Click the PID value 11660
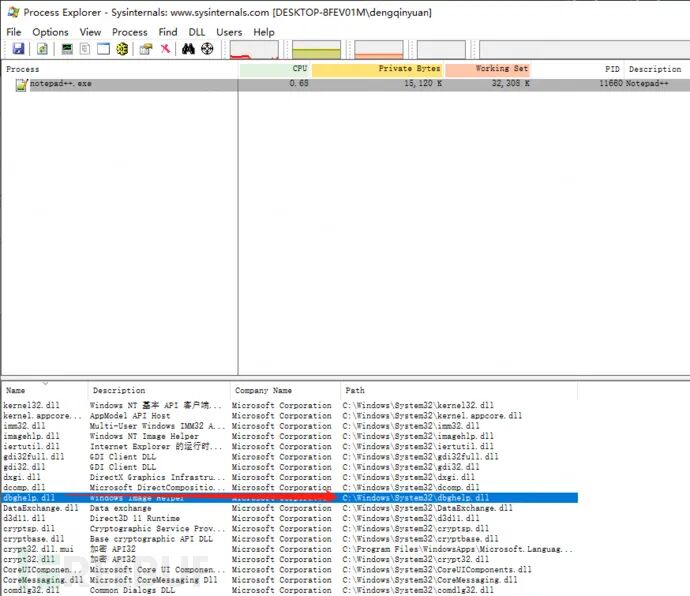The width and height of the screenshot is (690, 596). click(x=611, y=83)
